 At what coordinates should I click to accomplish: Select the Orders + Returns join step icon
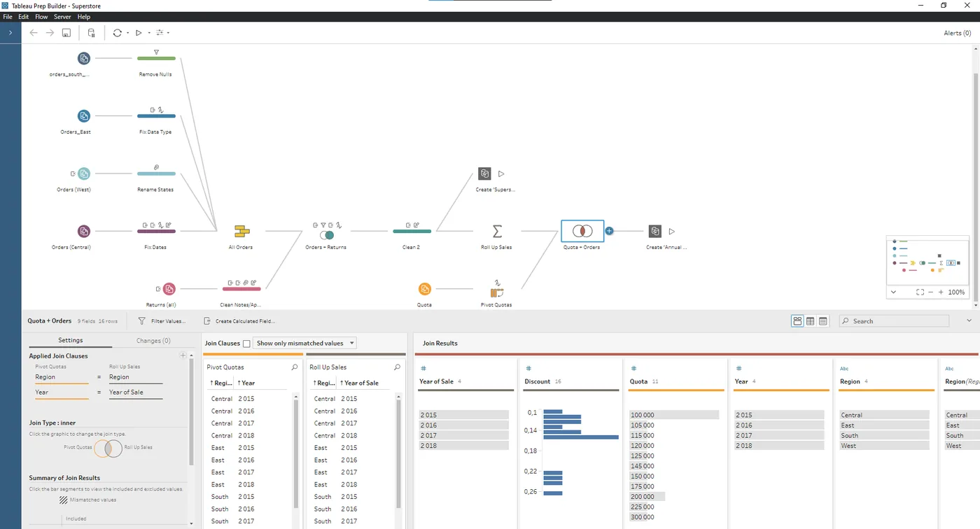click(x=327, y=234)
